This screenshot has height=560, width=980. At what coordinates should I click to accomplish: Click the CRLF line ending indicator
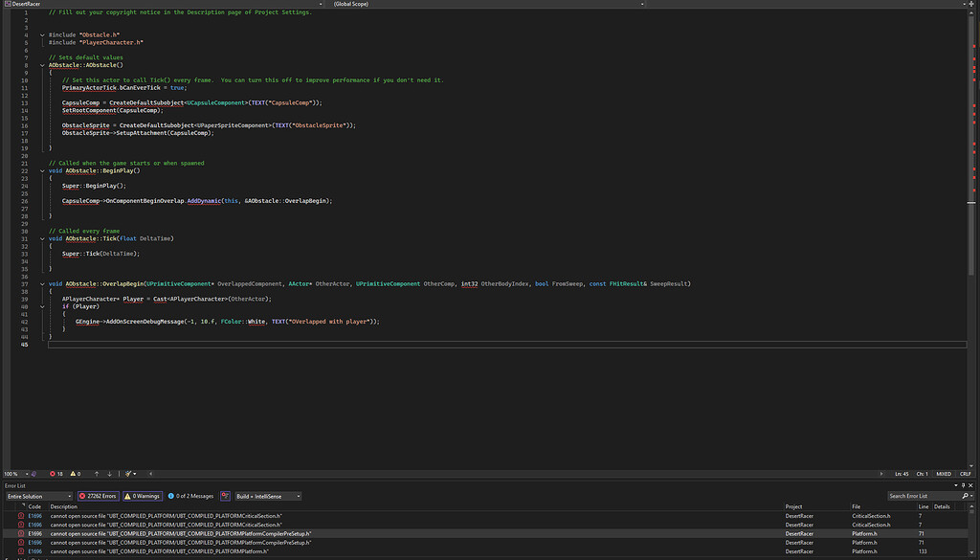pos(966,474)
